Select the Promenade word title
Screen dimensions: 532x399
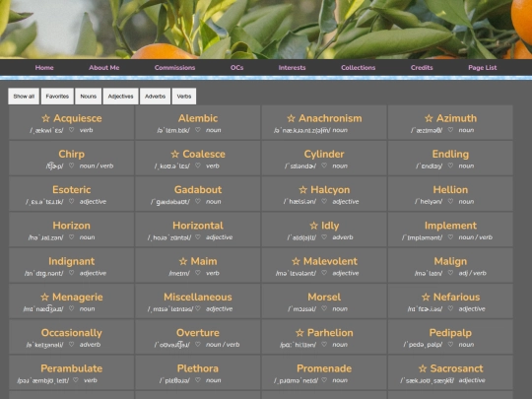click(324, 368)
